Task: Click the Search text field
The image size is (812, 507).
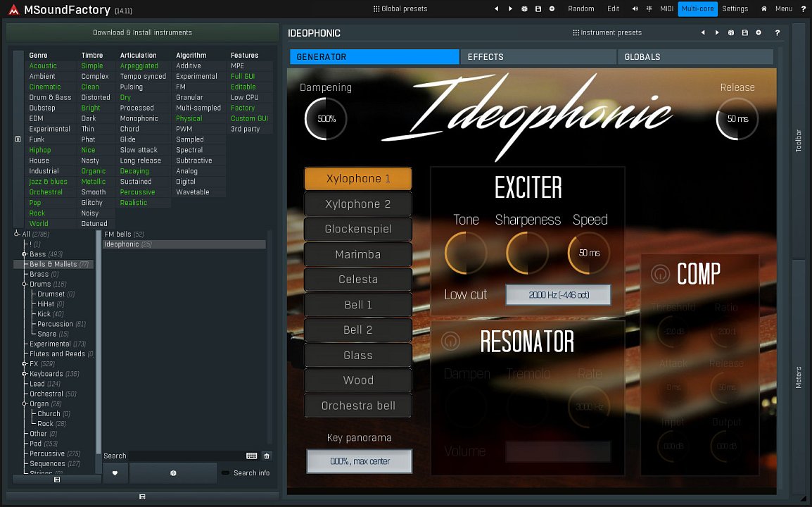Action: (186, 456)
